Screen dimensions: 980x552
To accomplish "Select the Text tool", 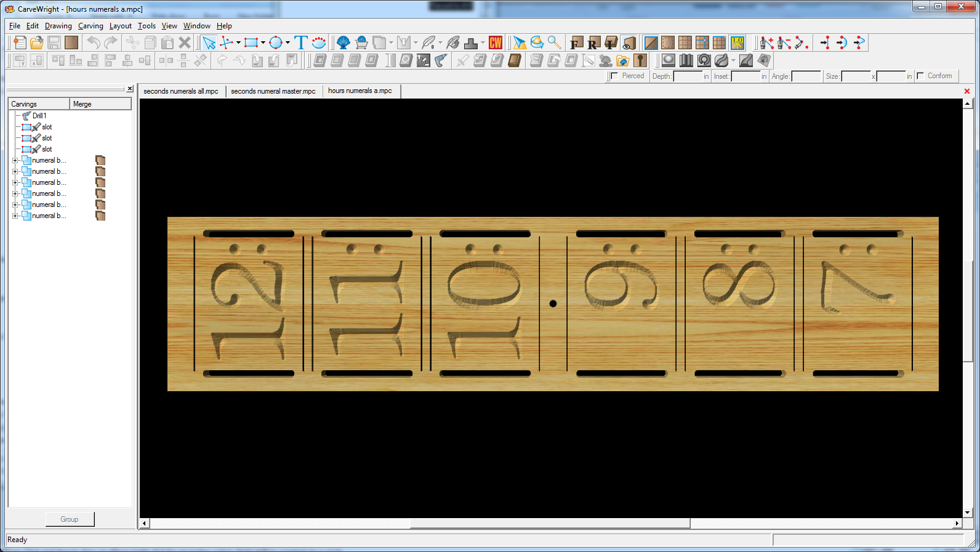I will point(301,43).
